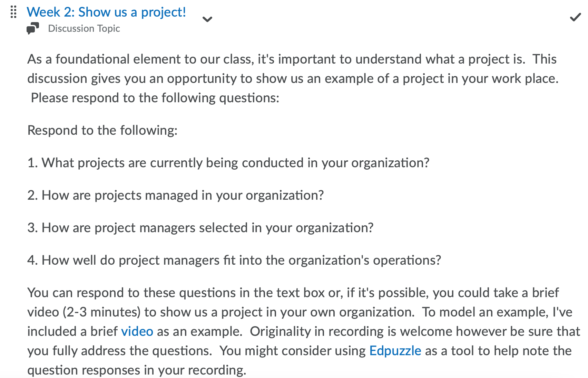Viewport: 588px width, 378px height.
Task: Click the text video (2-3 minutes)
Action: tap(84, 312)
